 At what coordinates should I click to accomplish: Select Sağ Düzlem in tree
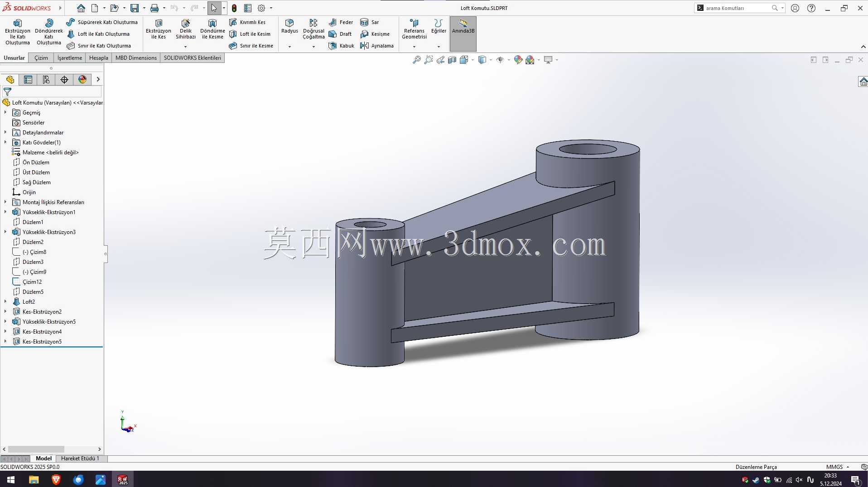[36, 182]
